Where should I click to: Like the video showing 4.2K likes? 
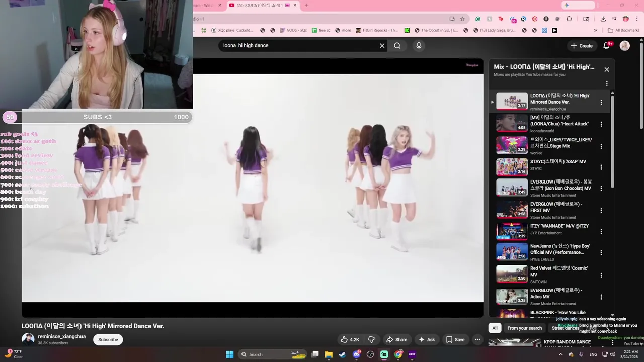tap(350, 339)
